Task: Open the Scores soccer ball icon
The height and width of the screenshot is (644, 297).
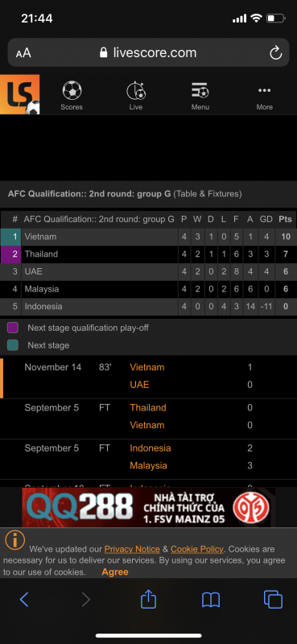Action: (x=72, y=90)
